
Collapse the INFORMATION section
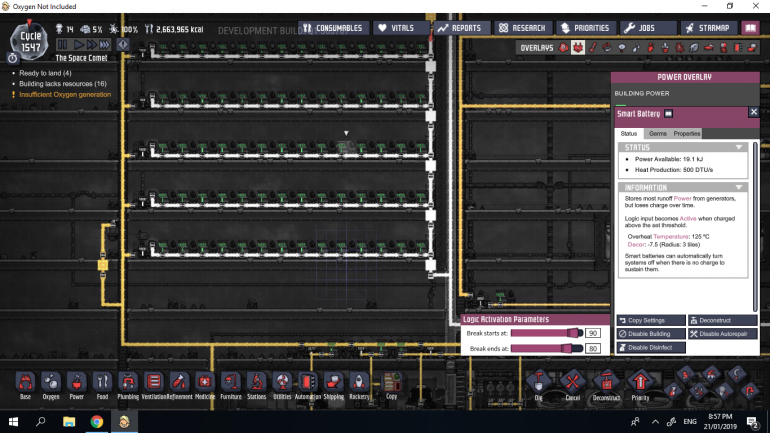739,188
